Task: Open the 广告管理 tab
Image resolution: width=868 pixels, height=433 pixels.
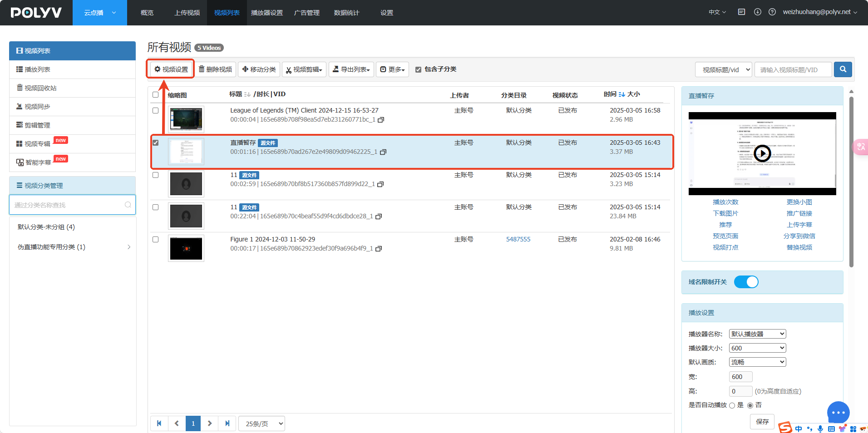Action: coord(307,13)
